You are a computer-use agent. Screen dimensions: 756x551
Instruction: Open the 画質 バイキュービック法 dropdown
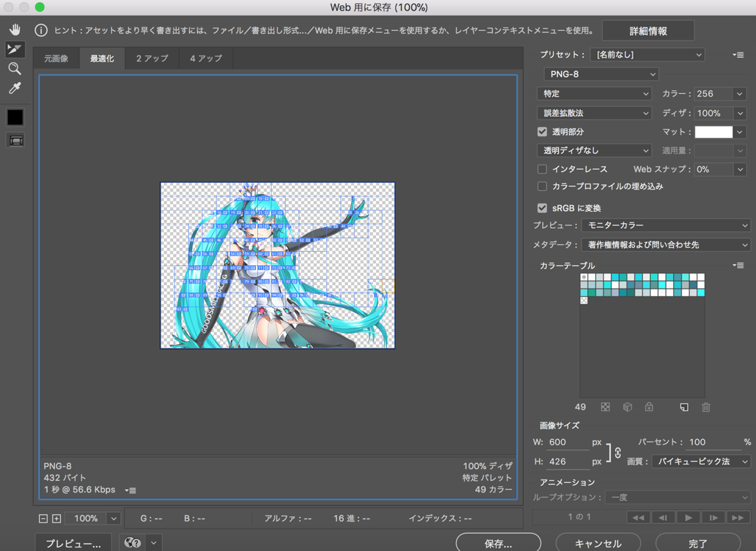[701, 461]
